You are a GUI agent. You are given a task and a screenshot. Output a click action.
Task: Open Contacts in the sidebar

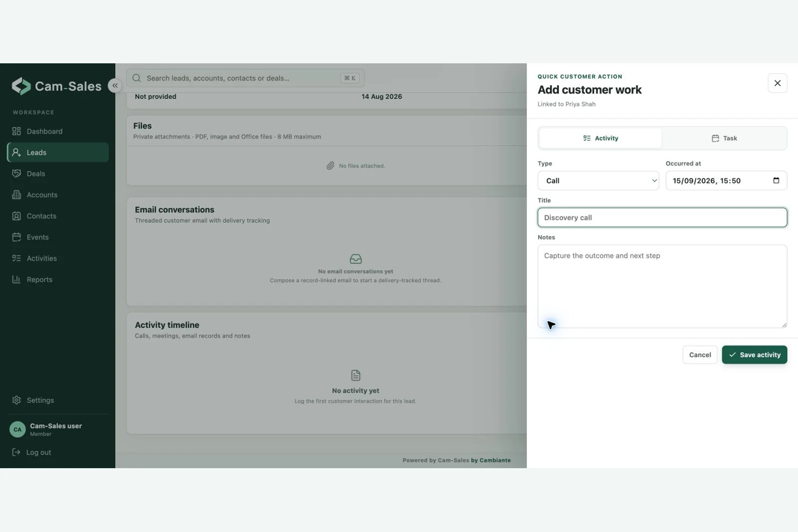(58, 216)
